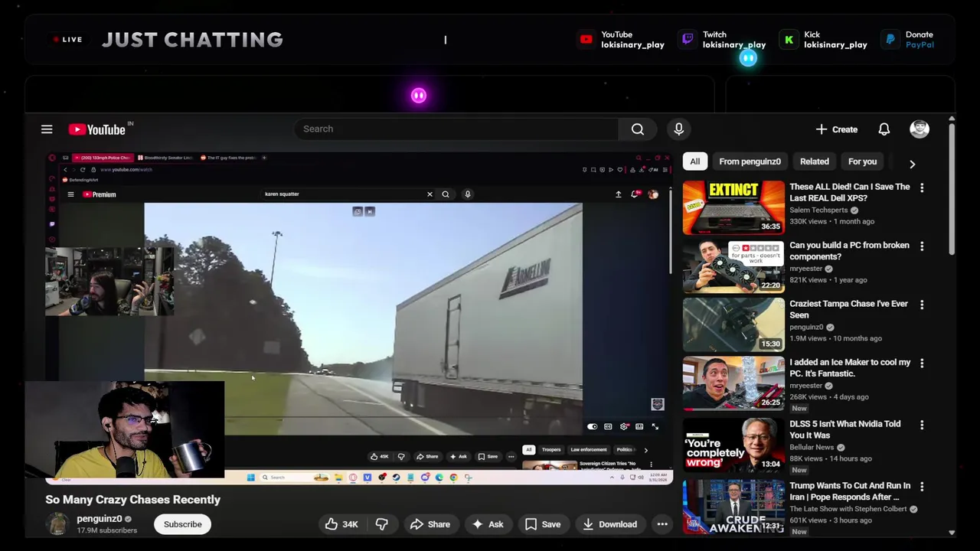Open options menu for Ice Maker video
The height and width of the screenshot is (551, 980).
pos(922,364)
